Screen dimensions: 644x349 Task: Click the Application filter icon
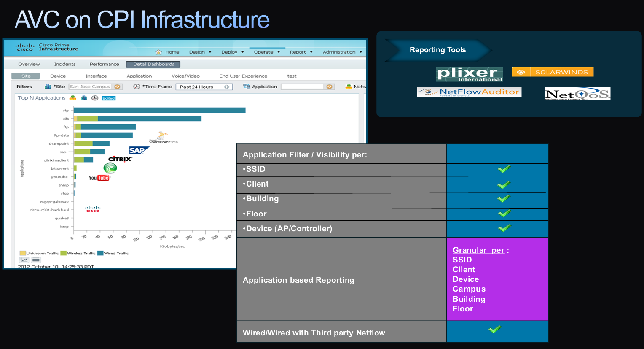click(x=247, y=87)
